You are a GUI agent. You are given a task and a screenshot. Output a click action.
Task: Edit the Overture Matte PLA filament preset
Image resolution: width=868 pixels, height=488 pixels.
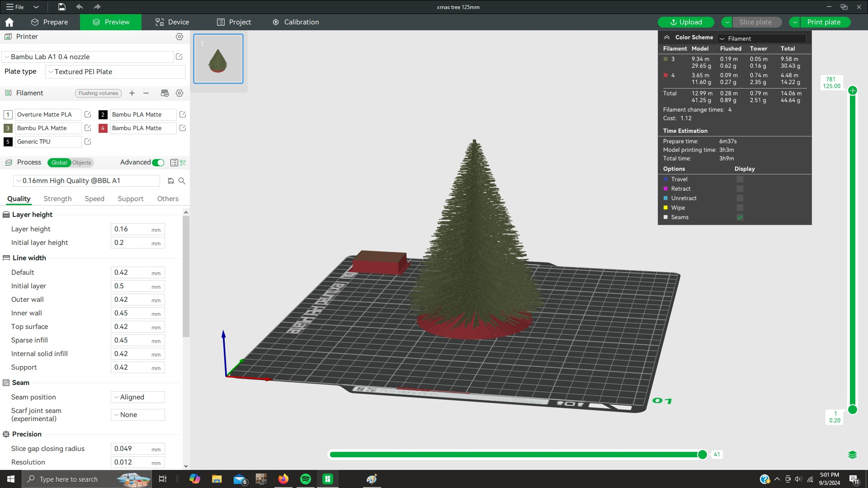click(87, 115)
